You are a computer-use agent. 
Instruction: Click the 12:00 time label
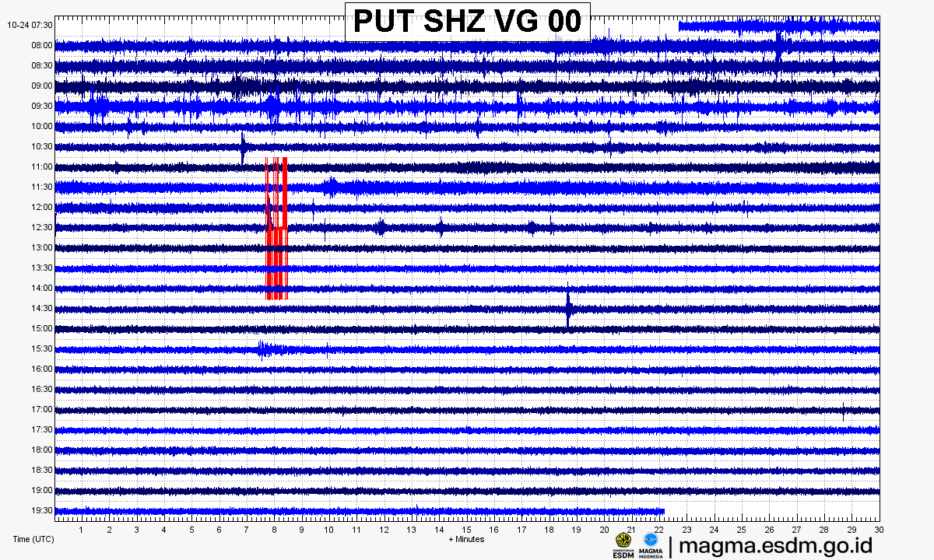[42, 207]
